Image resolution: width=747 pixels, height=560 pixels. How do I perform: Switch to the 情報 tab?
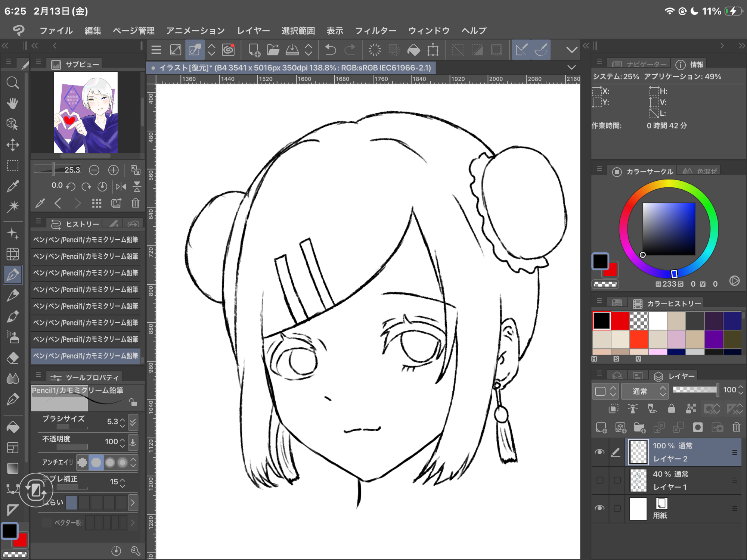pos(691,65)
